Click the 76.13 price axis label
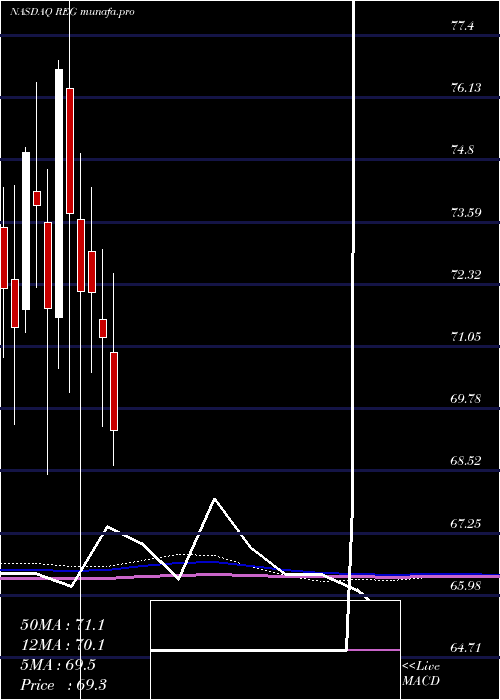Screen dimensions: 500x700 tap(466, 88)
